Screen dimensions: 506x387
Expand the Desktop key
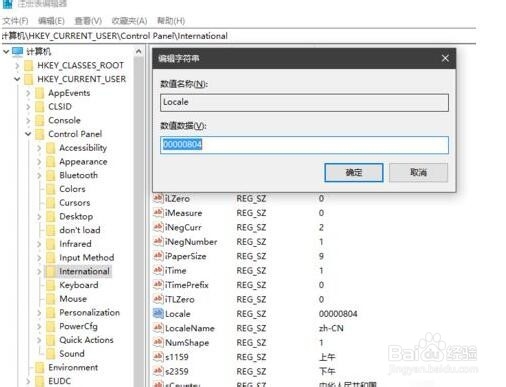point(39,217)
